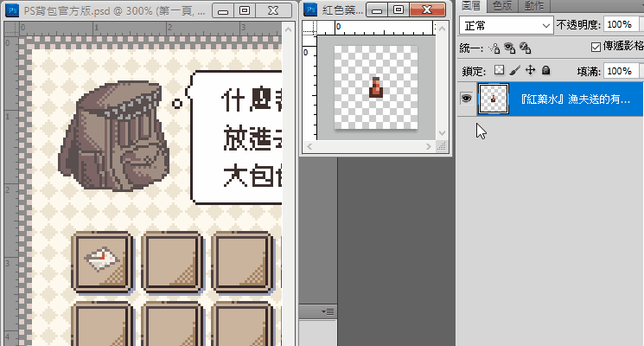Lock position move icon
This screenshot has width=644, height=346.
(530, 70)
